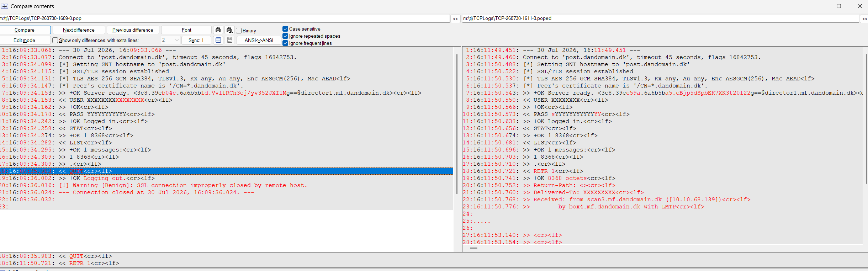Click left 'STAT<cr><lf>' line 12
This screenshot has width=868, height=271.
[x=227, y=128]
